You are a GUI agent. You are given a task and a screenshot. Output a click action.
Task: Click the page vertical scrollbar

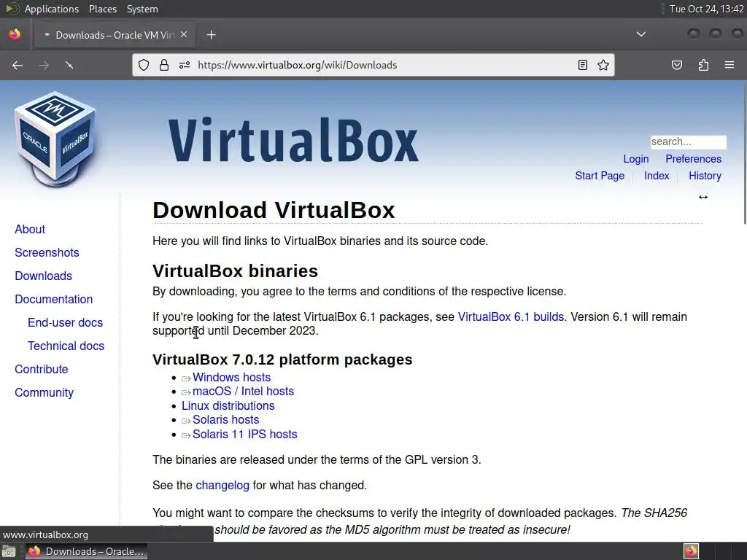point(745,152)
